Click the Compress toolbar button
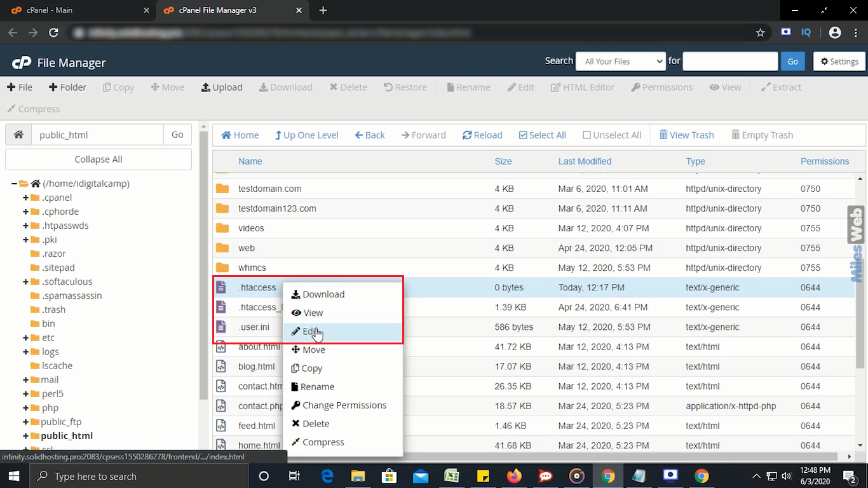The image size is (868, 488). pos(33,109)
